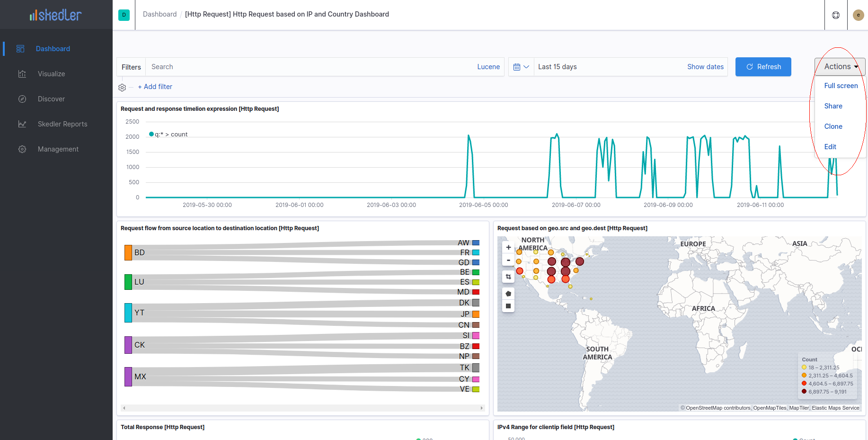Viewport: 868px width, 440px height.
Task: Click the Show dates link
Action: 705,67
